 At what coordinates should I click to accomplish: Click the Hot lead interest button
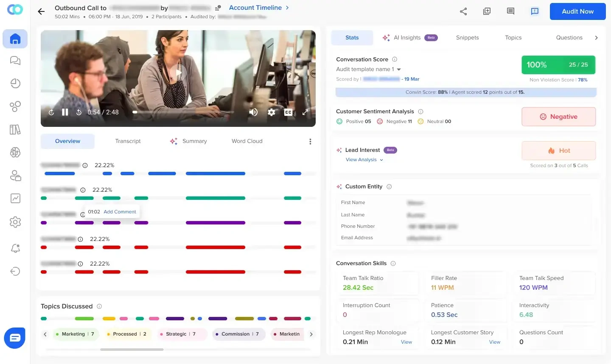558,151
